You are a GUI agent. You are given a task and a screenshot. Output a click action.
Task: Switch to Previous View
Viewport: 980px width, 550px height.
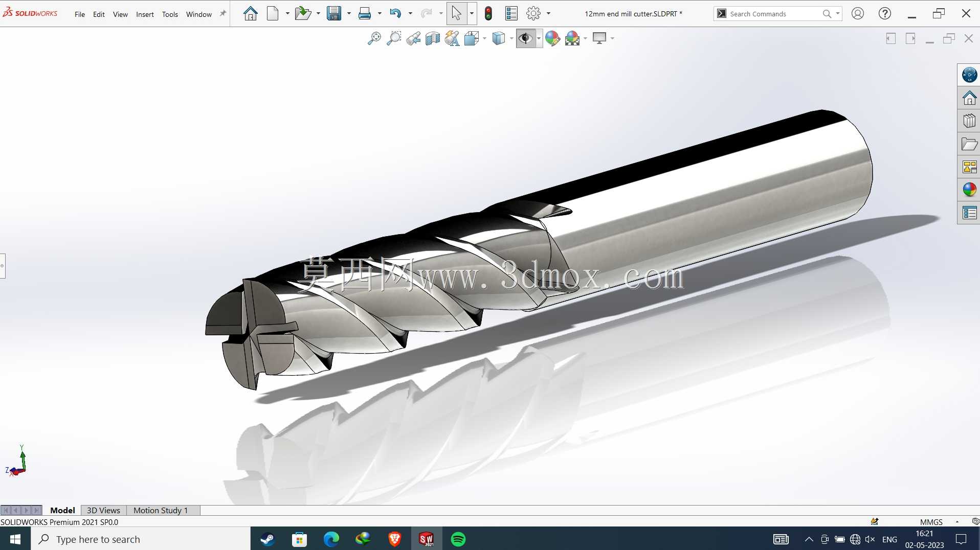click(x=413, y=38)
